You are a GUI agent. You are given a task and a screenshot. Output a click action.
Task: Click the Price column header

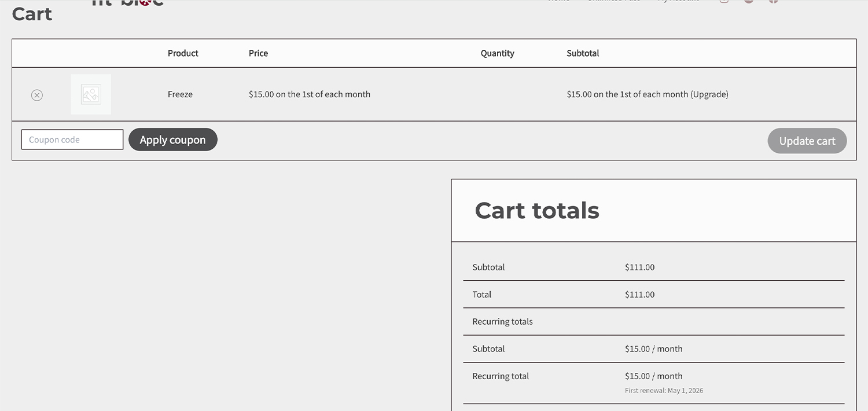point(258,53)
